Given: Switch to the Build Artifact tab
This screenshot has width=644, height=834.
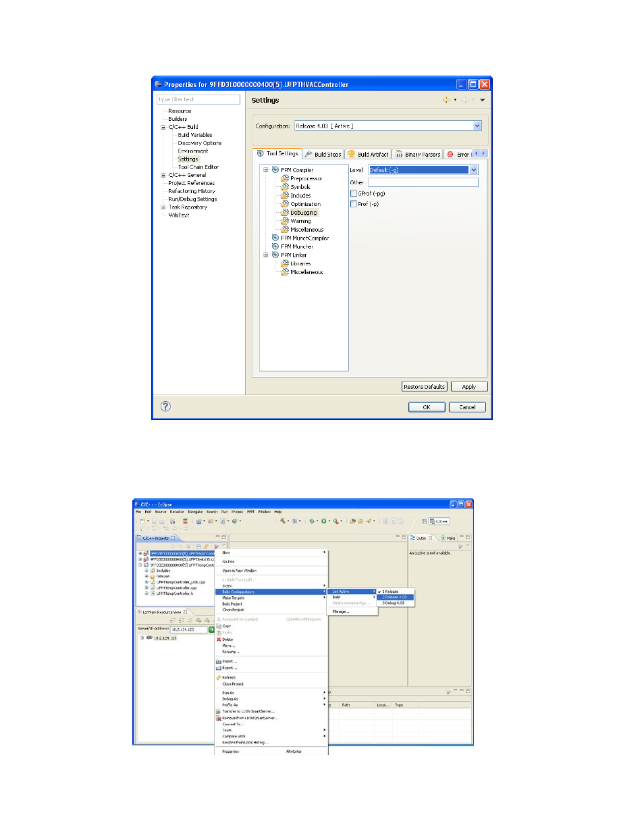Looking at the screenshot, I should (368, 154).
